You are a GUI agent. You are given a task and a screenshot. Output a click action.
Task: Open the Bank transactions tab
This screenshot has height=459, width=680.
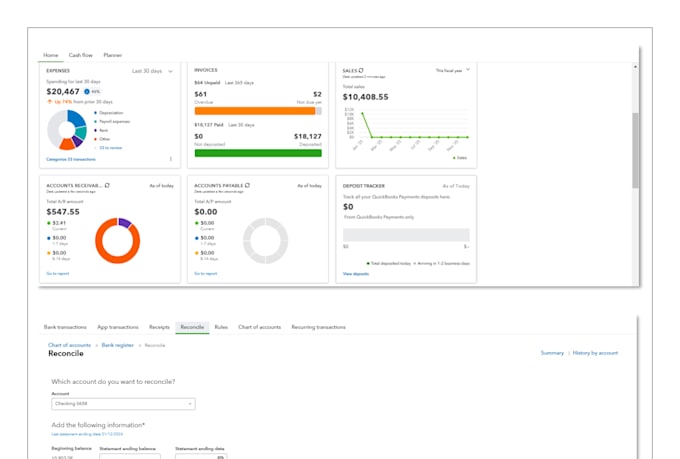65,327
